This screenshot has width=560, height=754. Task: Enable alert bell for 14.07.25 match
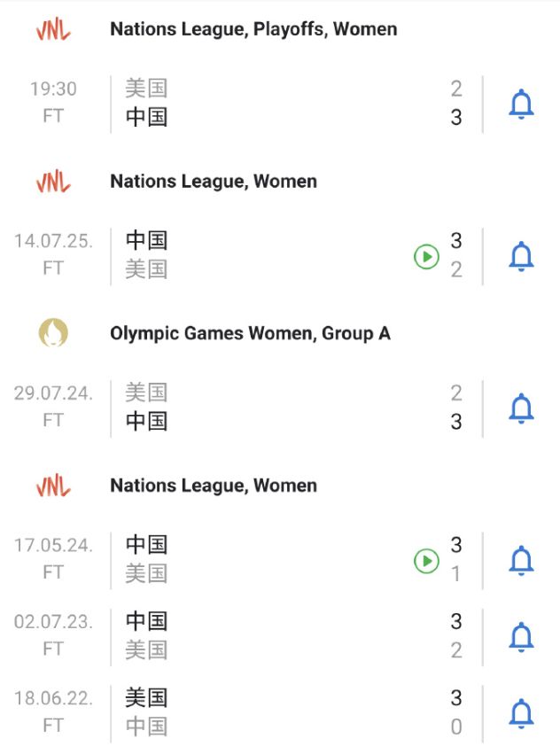click(521, 256)
